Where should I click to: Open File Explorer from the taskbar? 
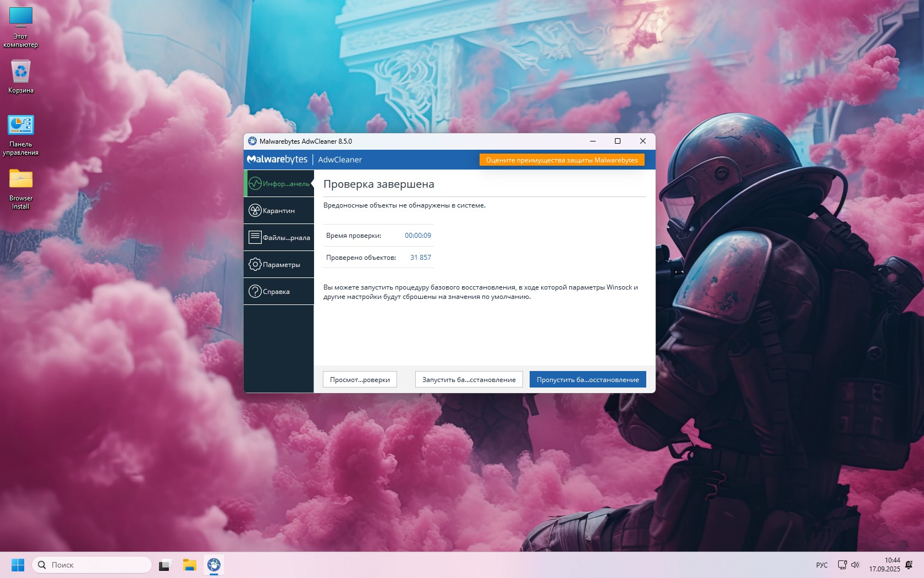[x=190, y=565]
